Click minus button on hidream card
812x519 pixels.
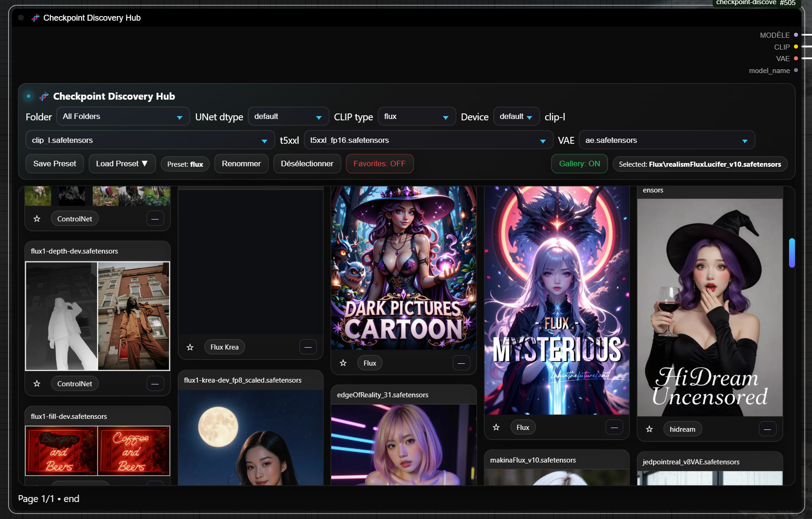coord(767,429)
